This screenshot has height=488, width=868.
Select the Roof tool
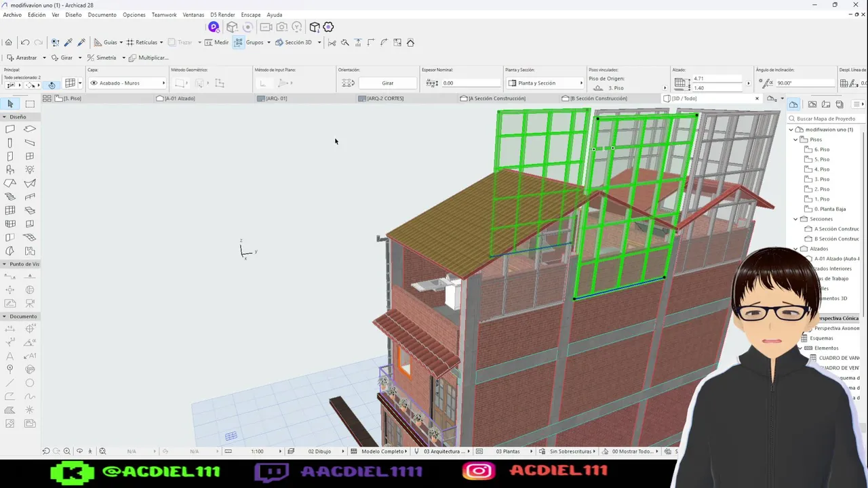pyautogui.click(x=10, y=183)
